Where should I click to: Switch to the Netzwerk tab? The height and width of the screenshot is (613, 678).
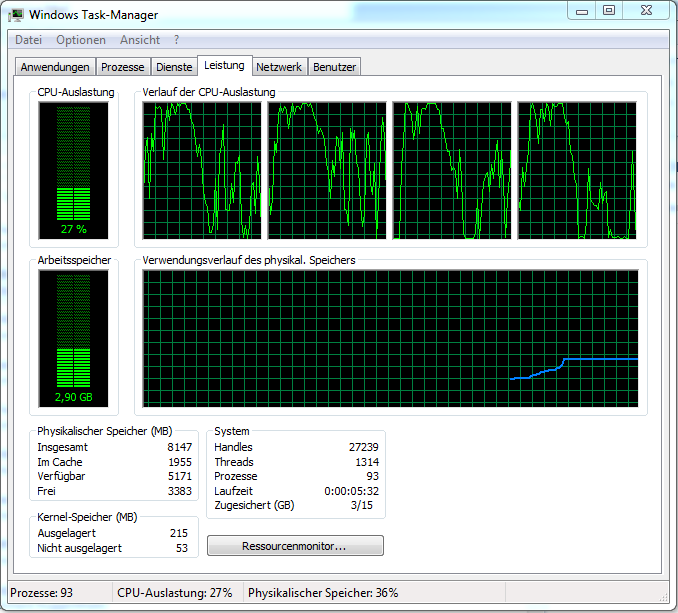pos(279,67)
